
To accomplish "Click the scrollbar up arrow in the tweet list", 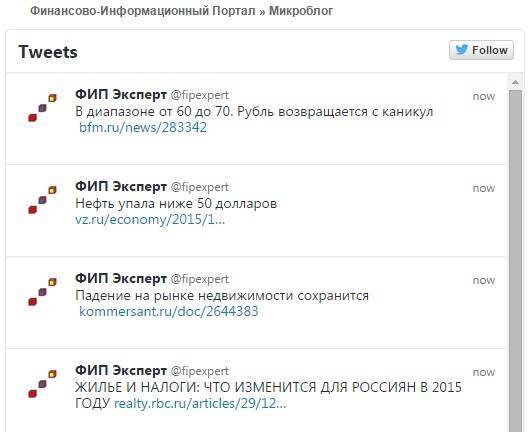I will 515,82.
